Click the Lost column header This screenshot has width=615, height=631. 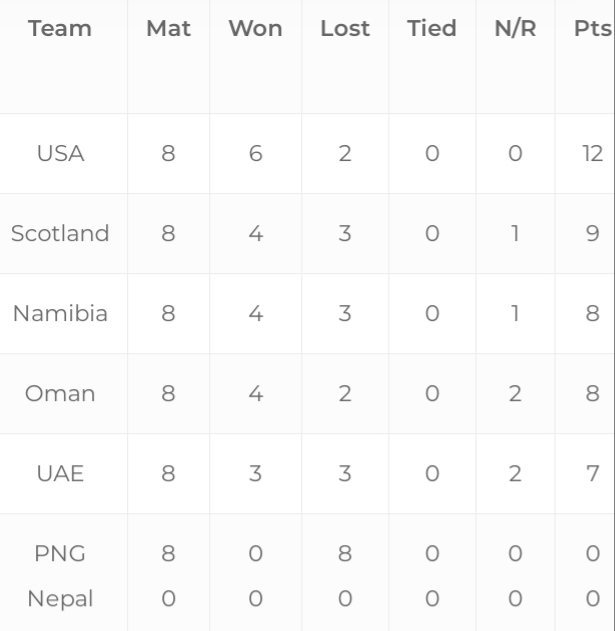345,29
